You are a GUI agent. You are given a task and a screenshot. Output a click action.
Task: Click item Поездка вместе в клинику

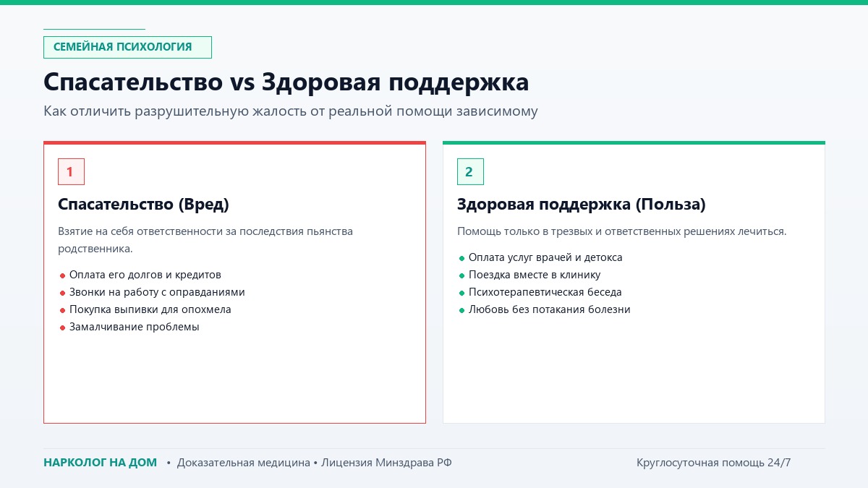pos(535,275)
